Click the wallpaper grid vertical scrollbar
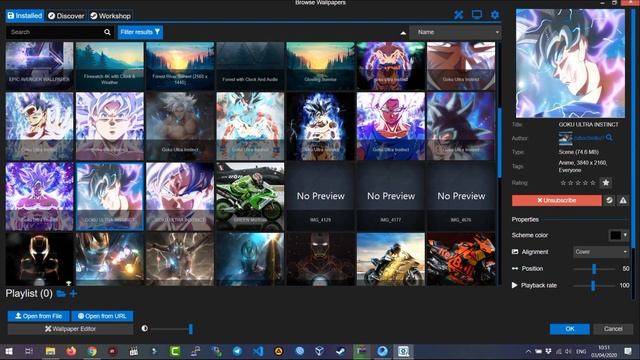 [x=499, y=142]
